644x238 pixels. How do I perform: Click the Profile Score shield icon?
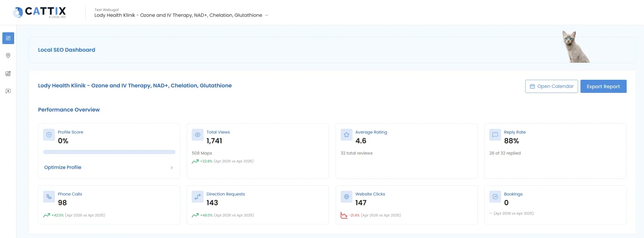pyautogui.click(x=49, y=135)
